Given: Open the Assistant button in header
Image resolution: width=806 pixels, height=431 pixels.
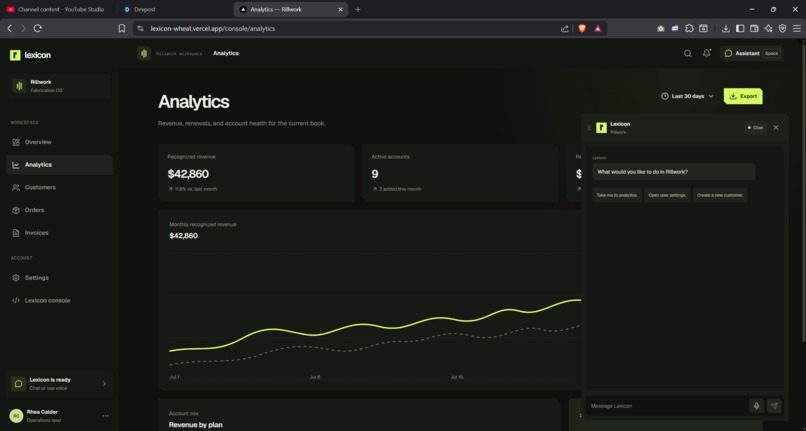Looking at the screenshot, I should coord(752,53).
